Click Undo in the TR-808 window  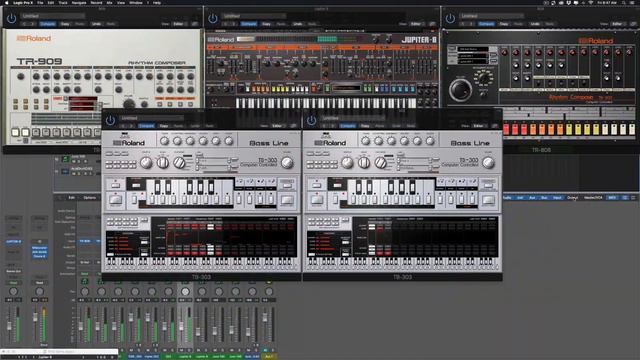[x=535, y=24]
